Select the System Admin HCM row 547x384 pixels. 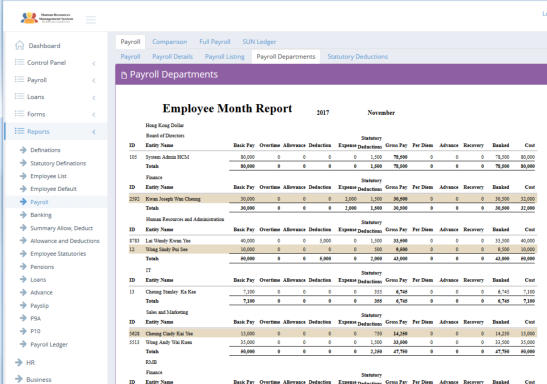click(332, 157)
